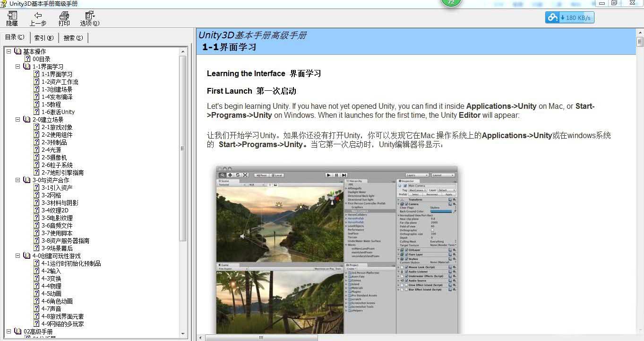This screenshot has height=341, width=644.
Task: Click the page icon beside 1-3创建场景
Action: point(36,89)
